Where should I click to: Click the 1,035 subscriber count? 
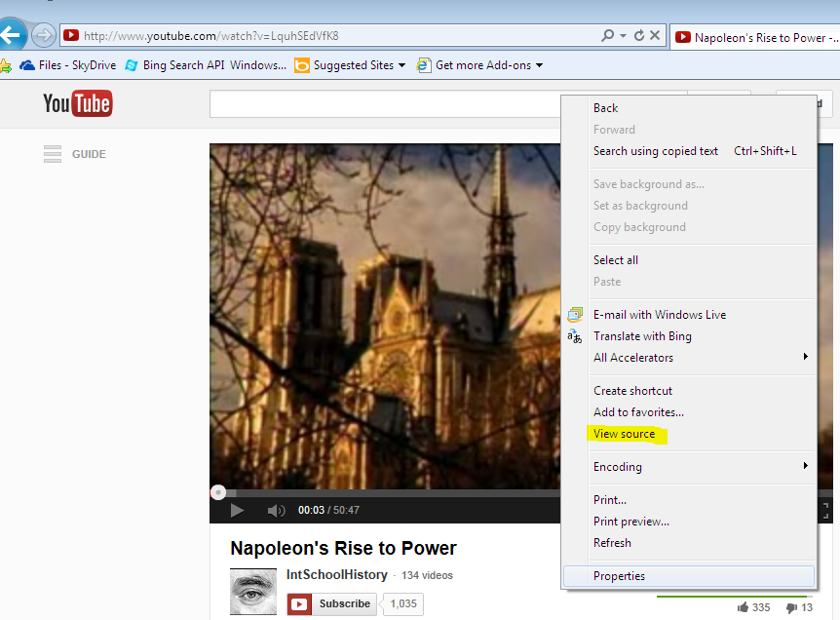point(403,604)
